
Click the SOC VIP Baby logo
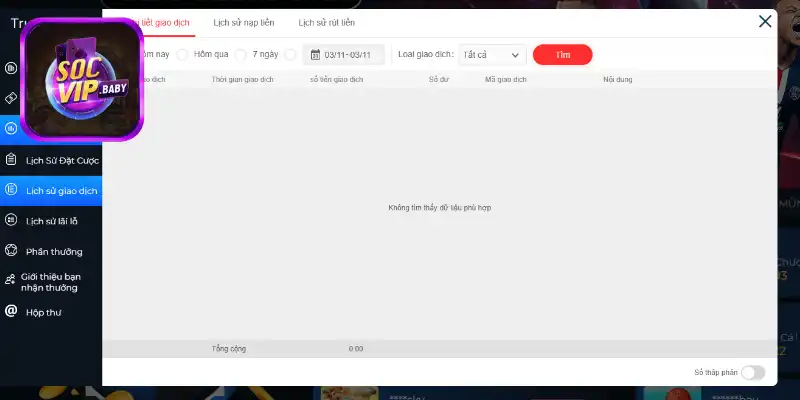(82, 79)
